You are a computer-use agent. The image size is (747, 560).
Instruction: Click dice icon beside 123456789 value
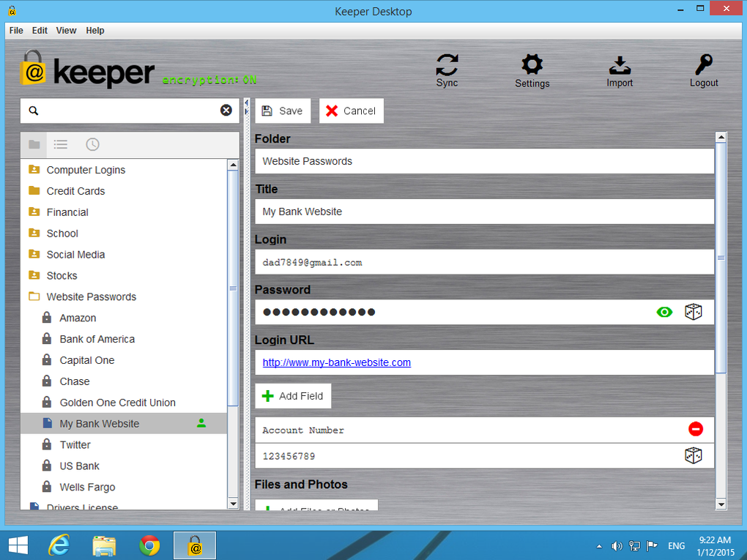coord(693,456)
